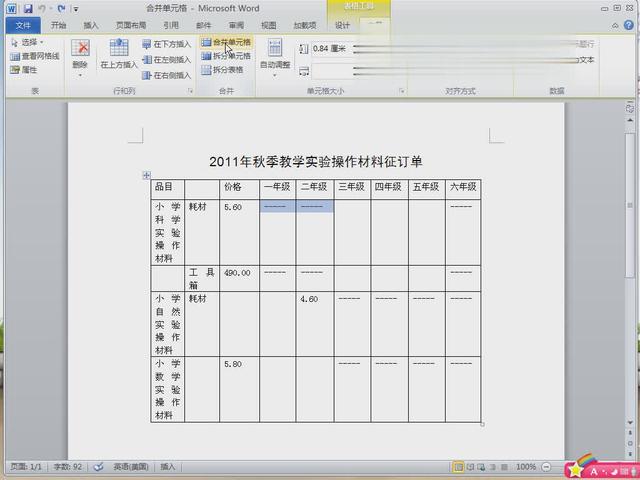Click 拆分单元格 (Split Cells)
Image resolution: width=640 pixels, height=480 pixels.
(226, 56)
